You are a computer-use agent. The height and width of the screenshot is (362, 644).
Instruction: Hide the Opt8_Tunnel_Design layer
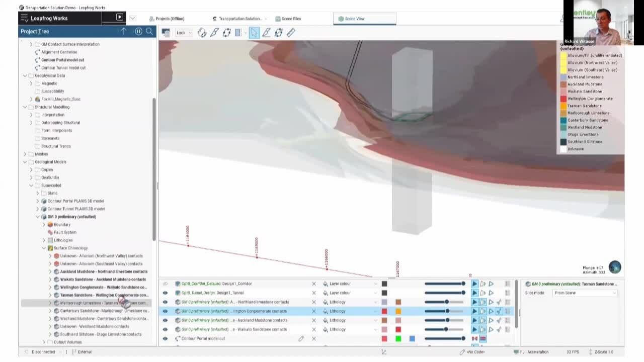(x=165, y=293)
